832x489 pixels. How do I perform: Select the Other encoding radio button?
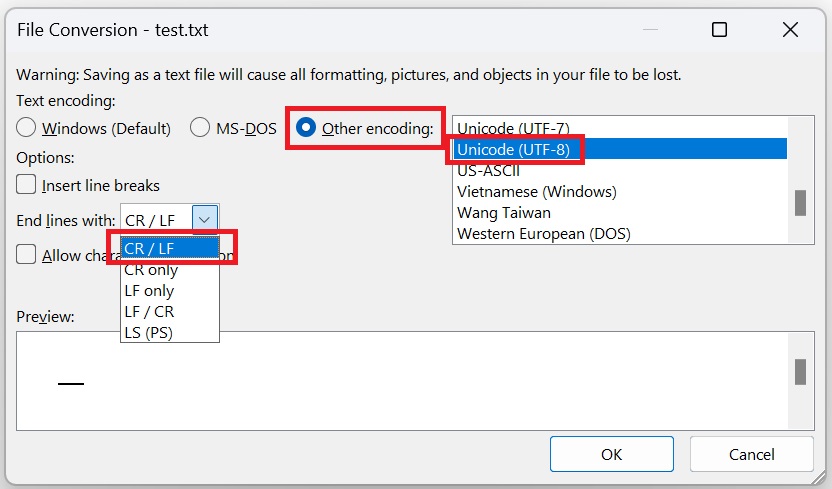tap(306, 128)
